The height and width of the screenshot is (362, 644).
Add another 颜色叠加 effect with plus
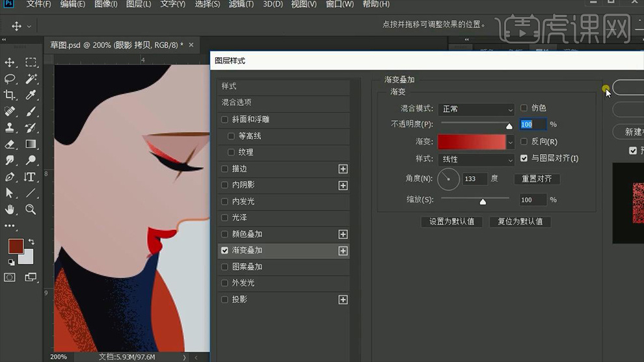pos(343,235)
